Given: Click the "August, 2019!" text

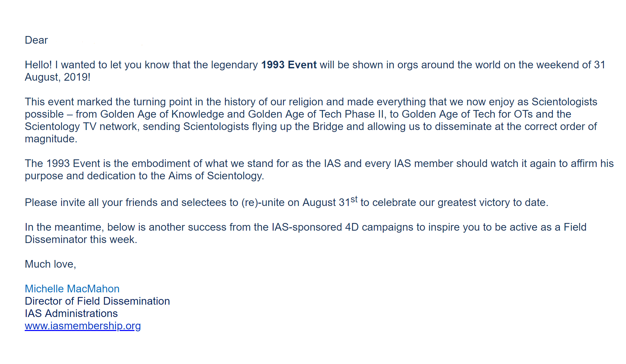Looking at the screenshot, I should click(x=57, y=77).
